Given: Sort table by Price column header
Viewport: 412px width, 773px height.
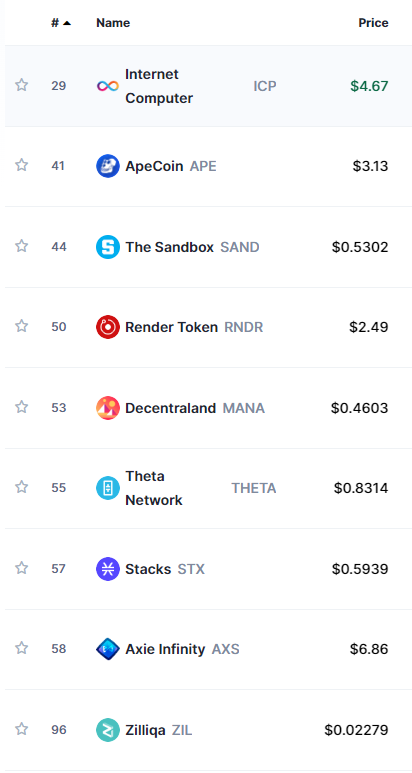Looking at the screenshot, I should click(373, 23).
